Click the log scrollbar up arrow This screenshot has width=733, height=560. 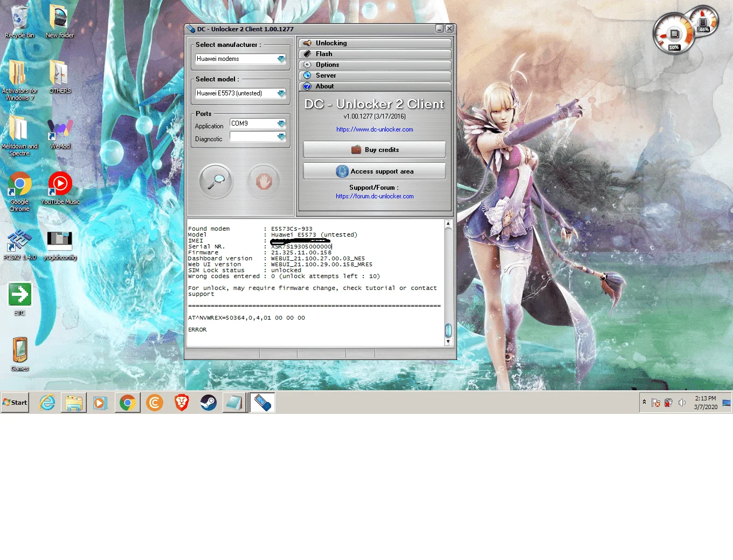[448, 224]
